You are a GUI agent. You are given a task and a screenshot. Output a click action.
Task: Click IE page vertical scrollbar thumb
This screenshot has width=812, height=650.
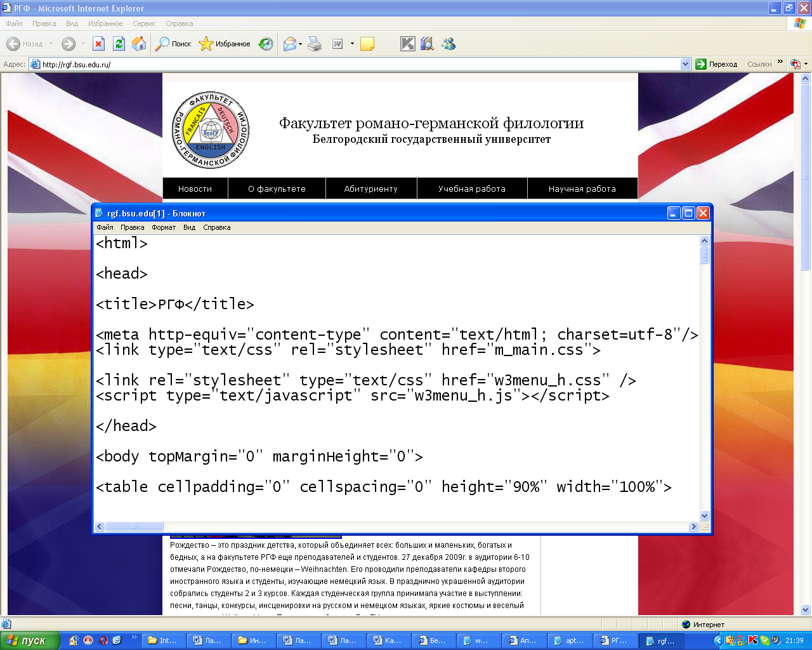806,177
